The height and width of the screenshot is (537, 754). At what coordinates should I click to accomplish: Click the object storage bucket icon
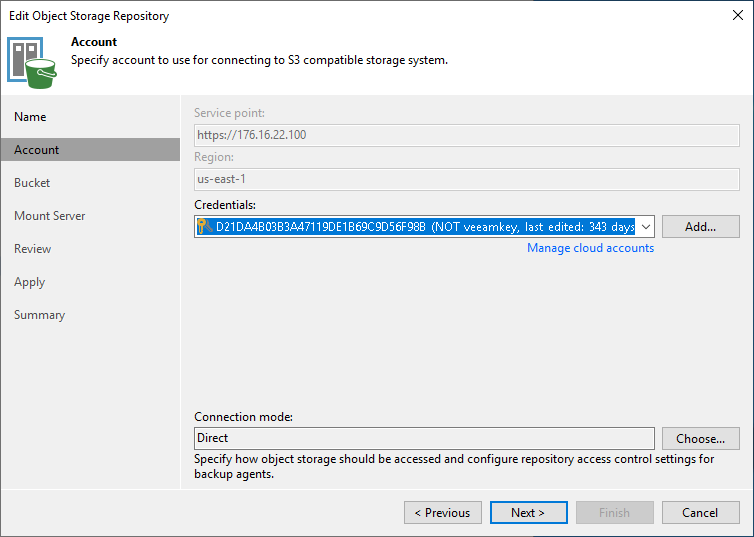pyautogui.click(x=32, y=63)
